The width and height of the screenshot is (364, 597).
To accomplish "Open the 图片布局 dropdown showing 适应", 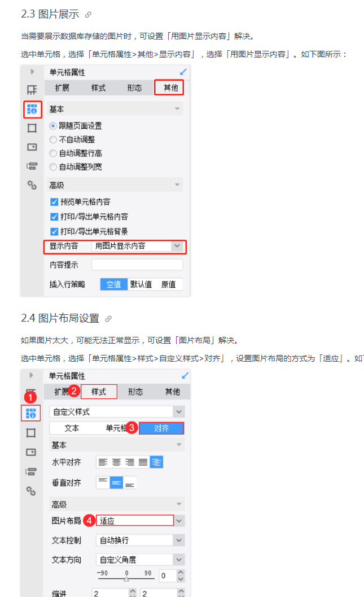I will tap(140, 520).
